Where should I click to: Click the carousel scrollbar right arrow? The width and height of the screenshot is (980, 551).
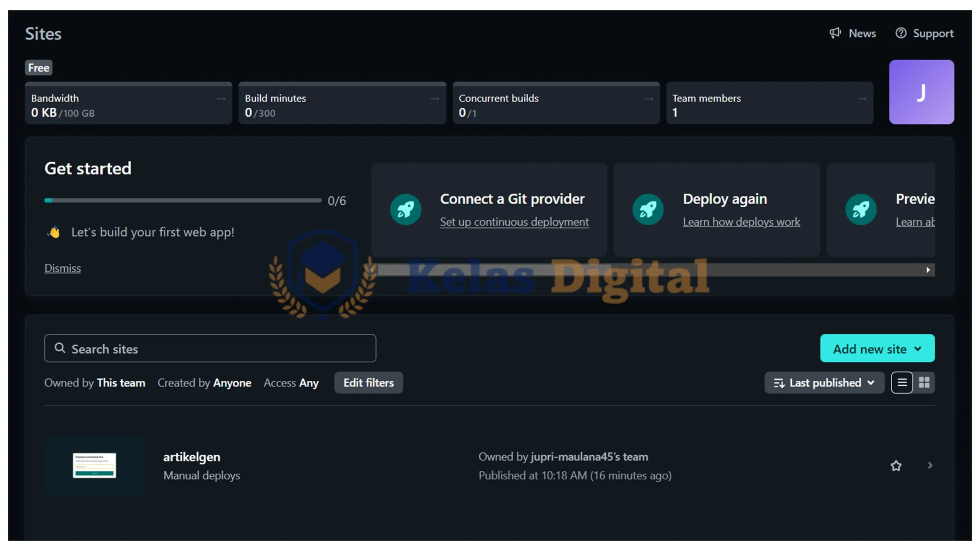(928, 270)
